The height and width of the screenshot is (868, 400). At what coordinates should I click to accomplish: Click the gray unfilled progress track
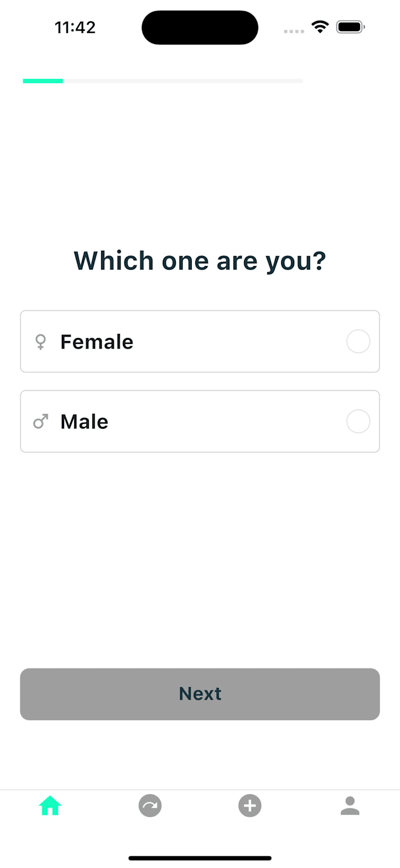tap(183, 81)
